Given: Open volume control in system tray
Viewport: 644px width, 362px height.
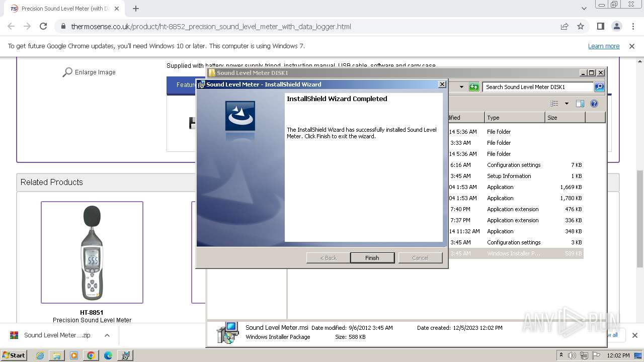Looking at the screenshot, I should click(572, 355).
